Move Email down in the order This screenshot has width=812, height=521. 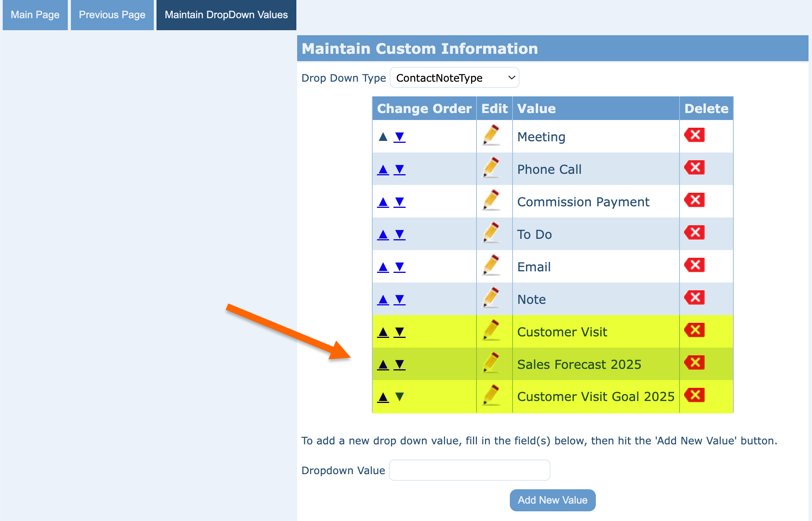click(399, 267)
